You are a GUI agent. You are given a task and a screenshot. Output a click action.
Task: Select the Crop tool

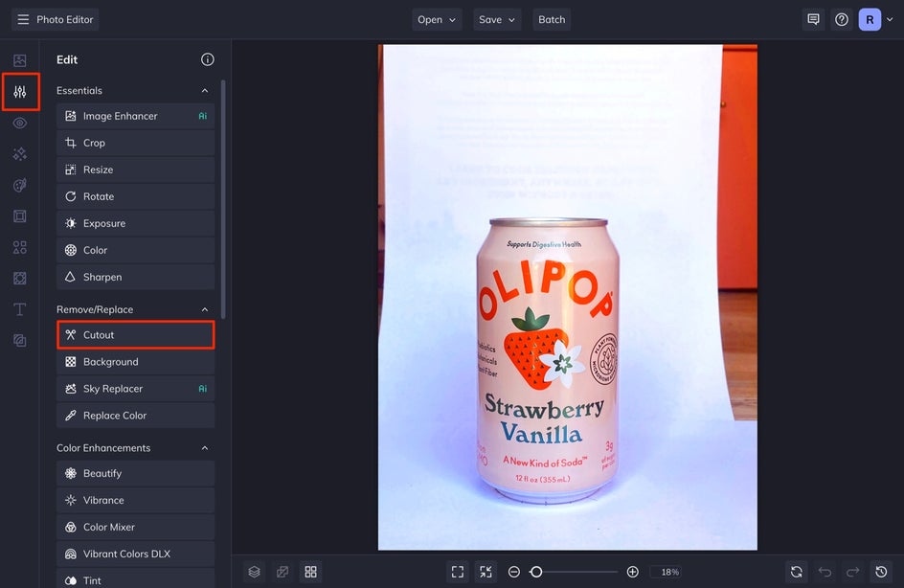tap(135, 143)
